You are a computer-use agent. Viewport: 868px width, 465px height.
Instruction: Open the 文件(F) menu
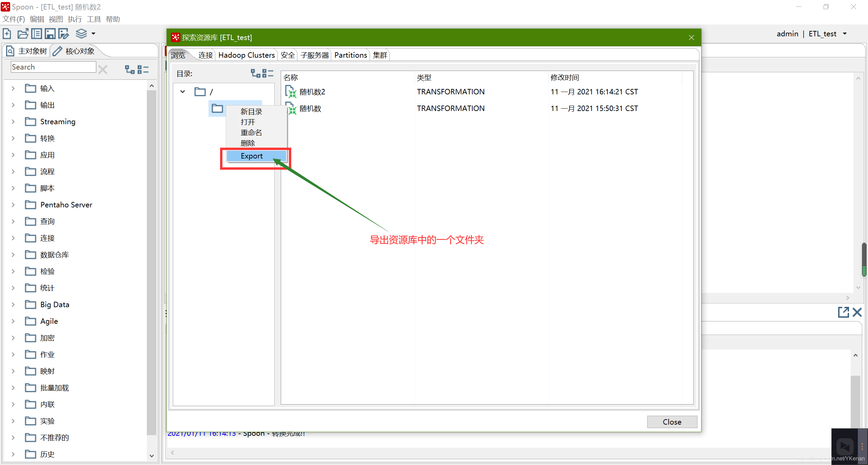pos(14,19)
